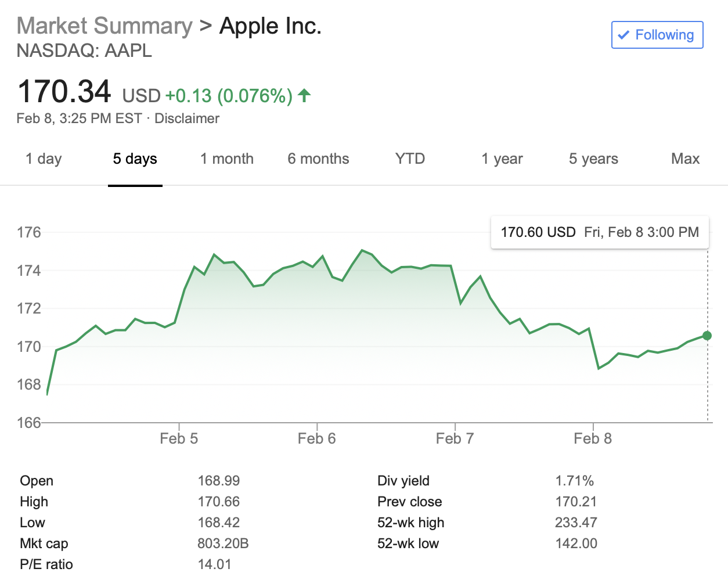Click the checkmark inside the Following button

pyautogui.click(x=624, y=35)
